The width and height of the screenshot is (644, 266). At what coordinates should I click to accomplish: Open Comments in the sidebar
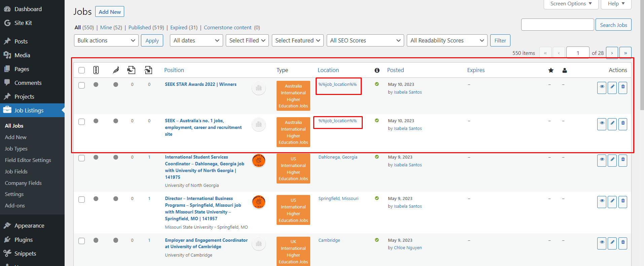click(x=28, y=83)
